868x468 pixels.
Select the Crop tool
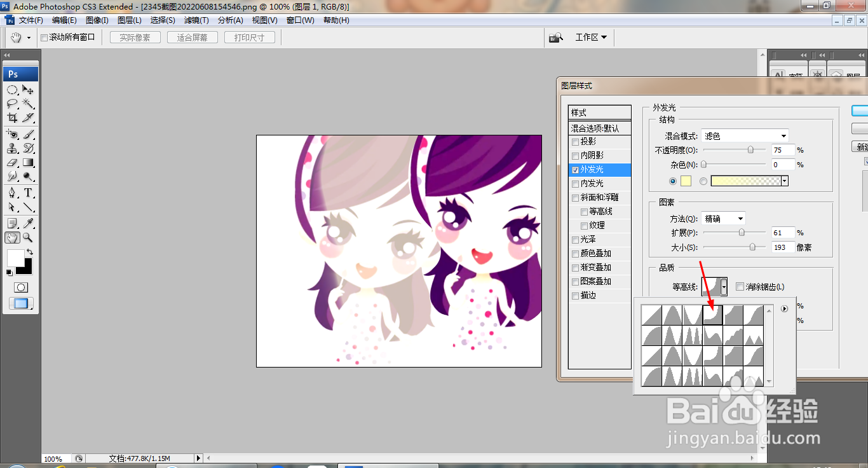tap(12, 118)
